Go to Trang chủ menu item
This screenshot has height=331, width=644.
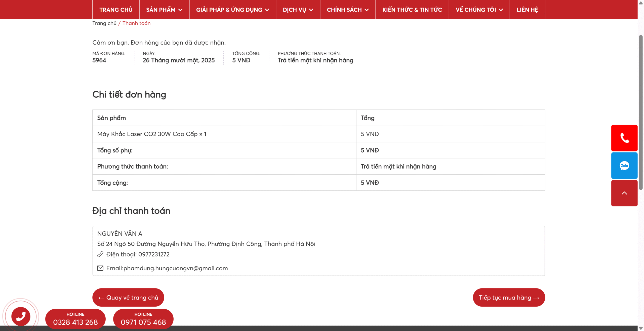[116, 10]
